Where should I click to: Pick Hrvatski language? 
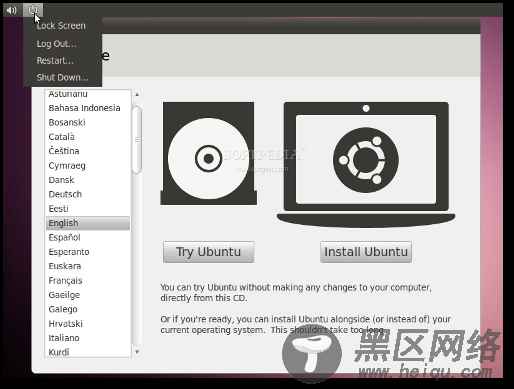[x=88, y=324]
